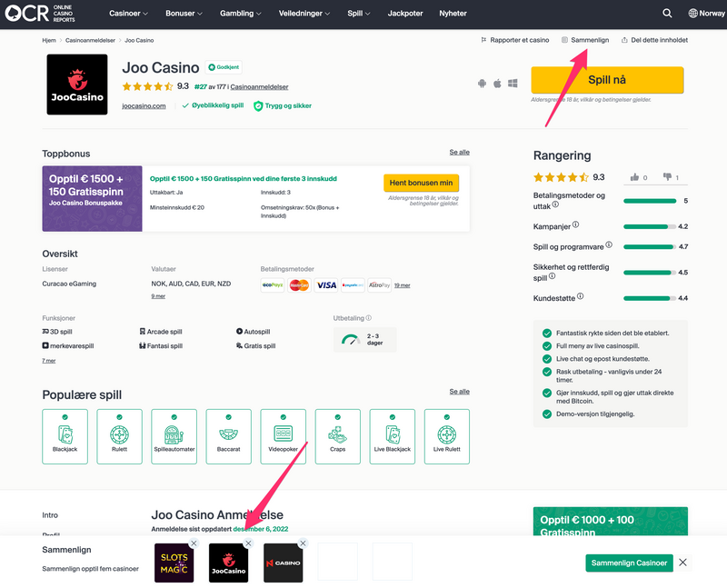Viewport: 727px width, 588px height.
Task: Open the Nyheter menu item
Action: (453, 14)
